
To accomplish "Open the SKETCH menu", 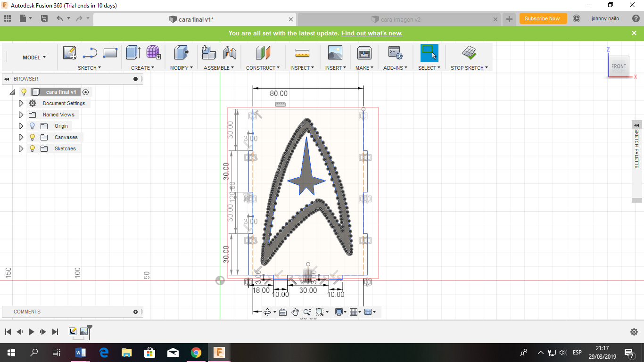I will [x=89, y=68].
